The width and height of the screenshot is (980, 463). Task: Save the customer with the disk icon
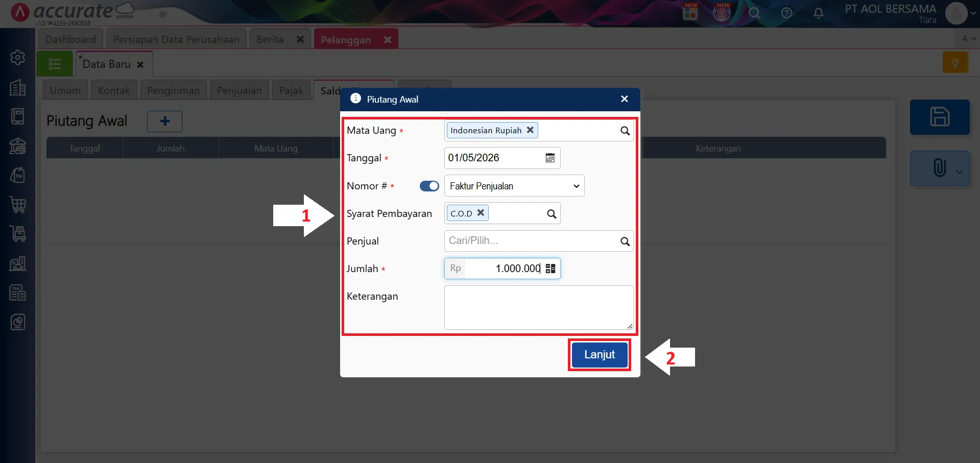click(940, 117)
